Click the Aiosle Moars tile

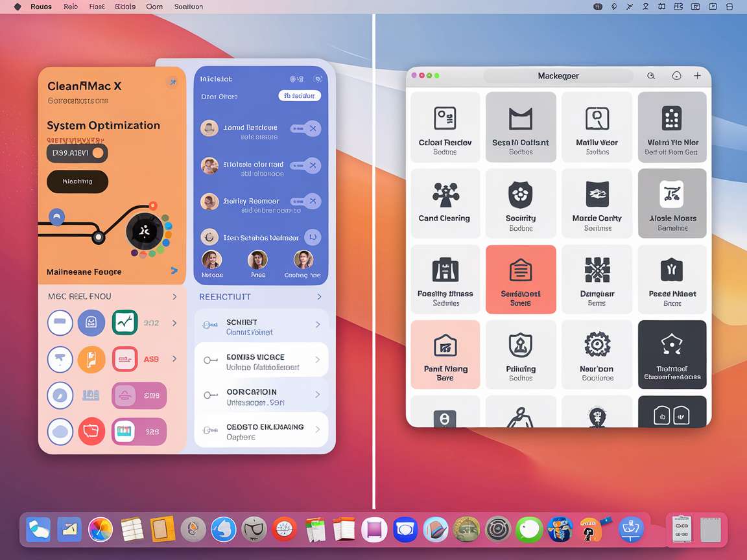click(x=672, y=204)
